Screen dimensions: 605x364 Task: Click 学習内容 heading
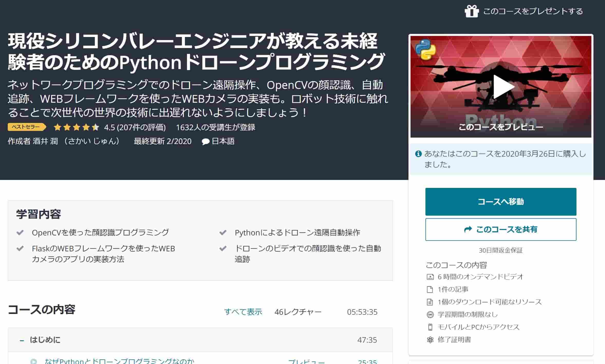point(39,214)
